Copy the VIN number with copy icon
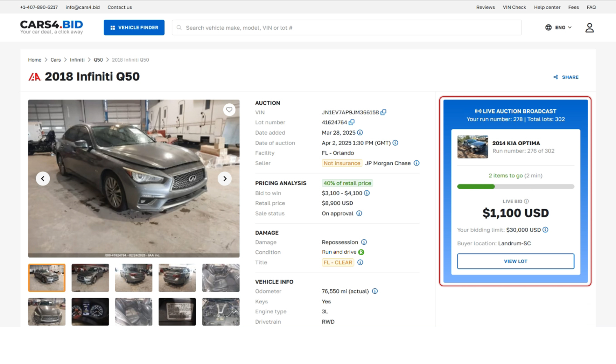 [384, 112]
